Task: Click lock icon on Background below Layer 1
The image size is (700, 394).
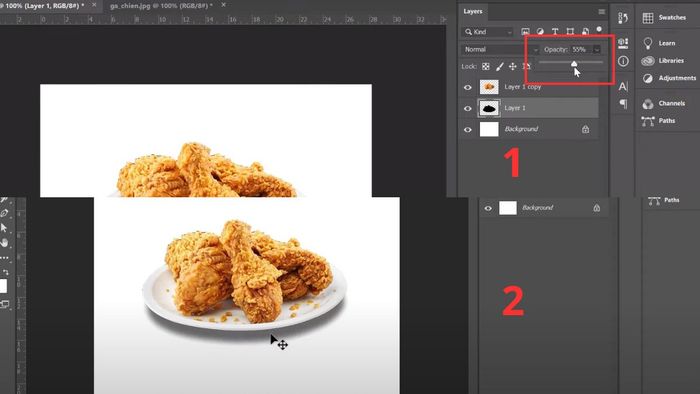Action: pyautogui.click(x=585, y=129)
